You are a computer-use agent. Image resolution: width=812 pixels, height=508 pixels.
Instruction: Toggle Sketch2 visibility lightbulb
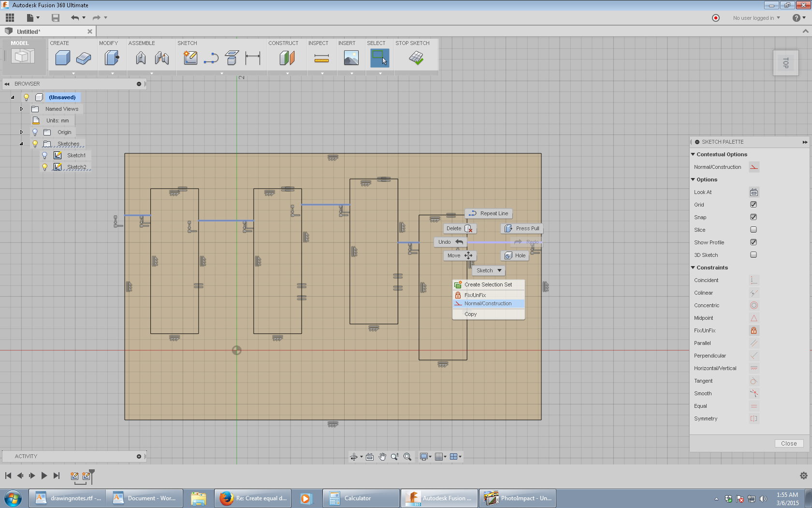(x=44, y=167)
